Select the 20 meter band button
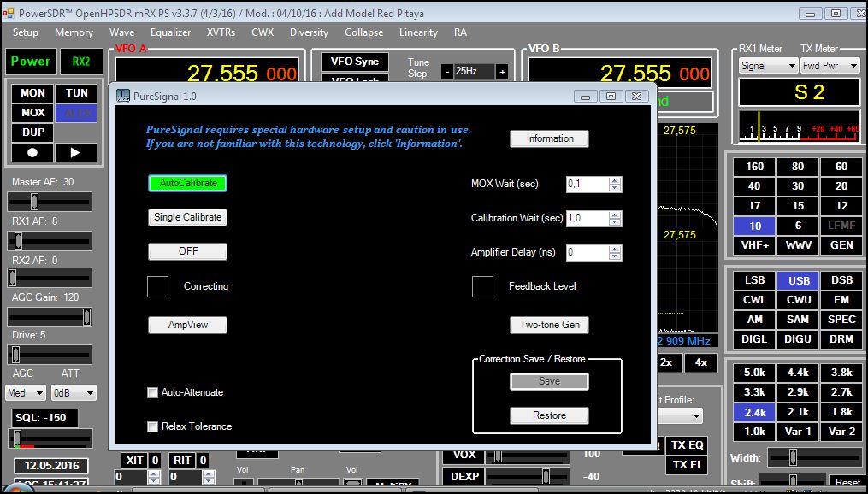868x494 pixels. tap(841, 186)
